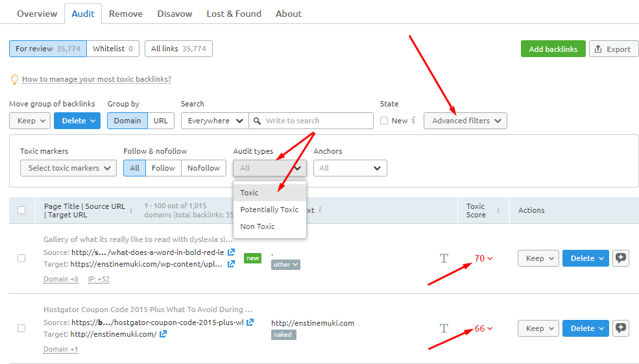Expand the toxic score 70 details
The width and height of the screenshot is (639, 364).
483,258
